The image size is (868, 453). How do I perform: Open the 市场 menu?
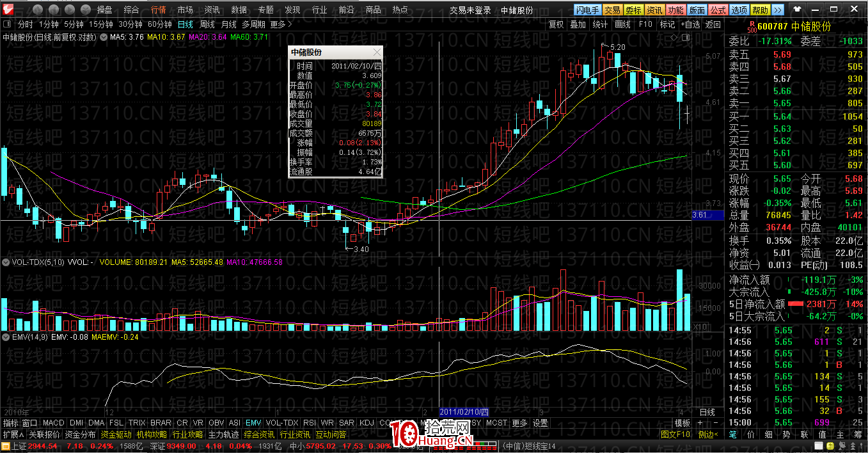click(185, 10)
